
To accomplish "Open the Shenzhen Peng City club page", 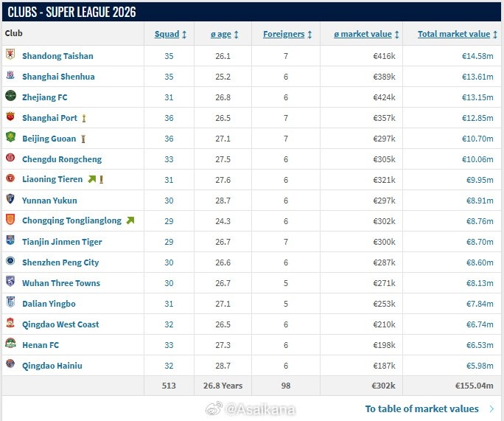I will coord(60,262).
